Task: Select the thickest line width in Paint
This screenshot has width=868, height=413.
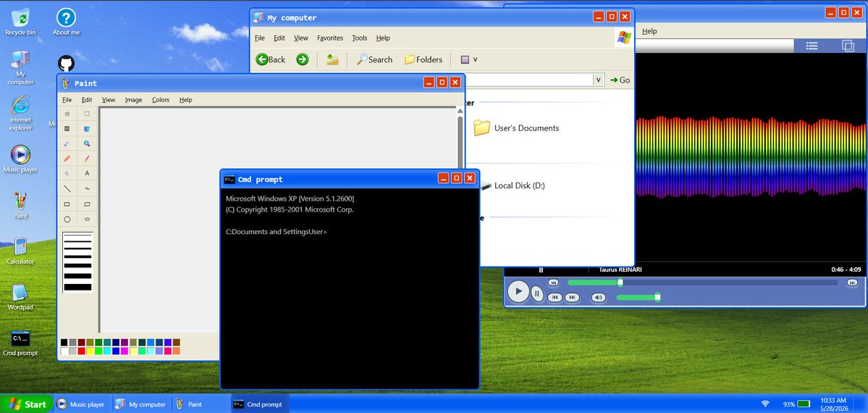Action: click(77, 287)
